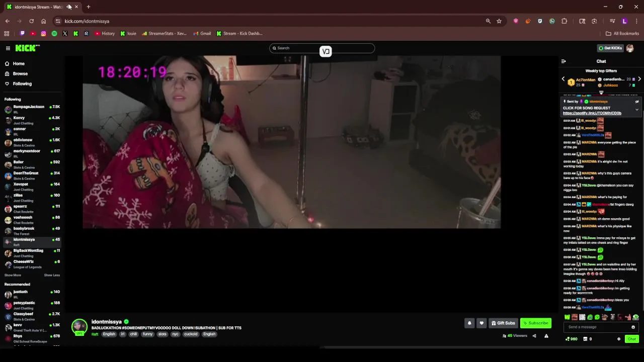Image resolution: width=644 pixels, height=362 pixels.
Task: Click the 45 Viewers count
Action: pos(515,336)
